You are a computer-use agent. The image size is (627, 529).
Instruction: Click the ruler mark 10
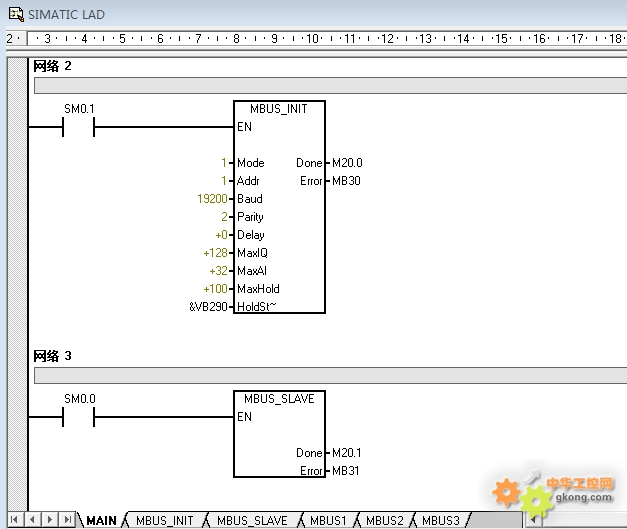point(312,39)
